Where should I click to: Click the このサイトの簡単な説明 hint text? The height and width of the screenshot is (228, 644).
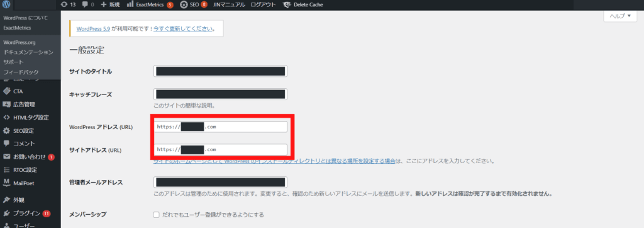pyautogui.click(x=184, y=106)
